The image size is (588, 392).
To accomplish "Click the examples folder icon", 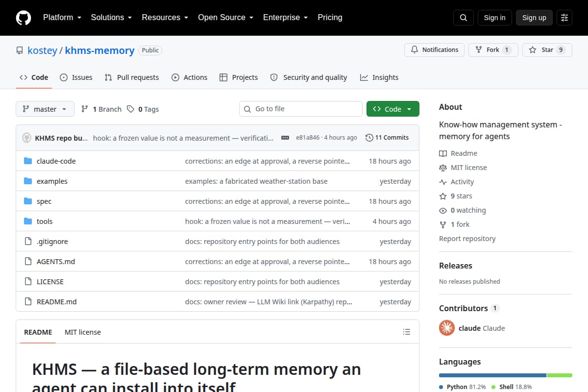I will (x=28, y=181).
